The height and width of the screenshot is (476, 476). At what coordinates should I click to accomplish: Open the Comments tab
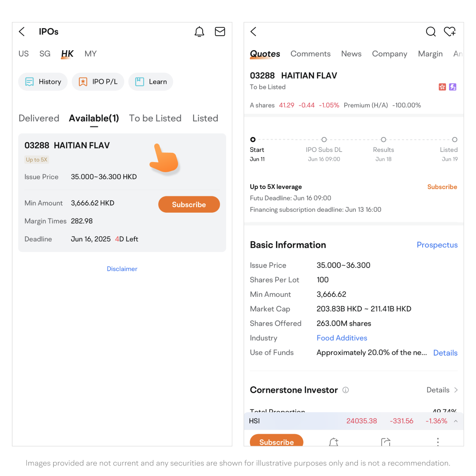tap(310, 54)
